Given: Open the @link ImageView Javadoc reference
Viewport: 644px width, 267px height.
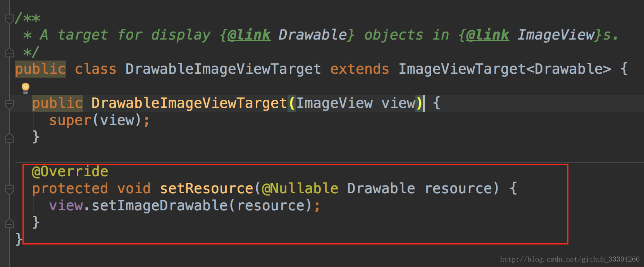Looking at the screenshot, I should point(530,35).
